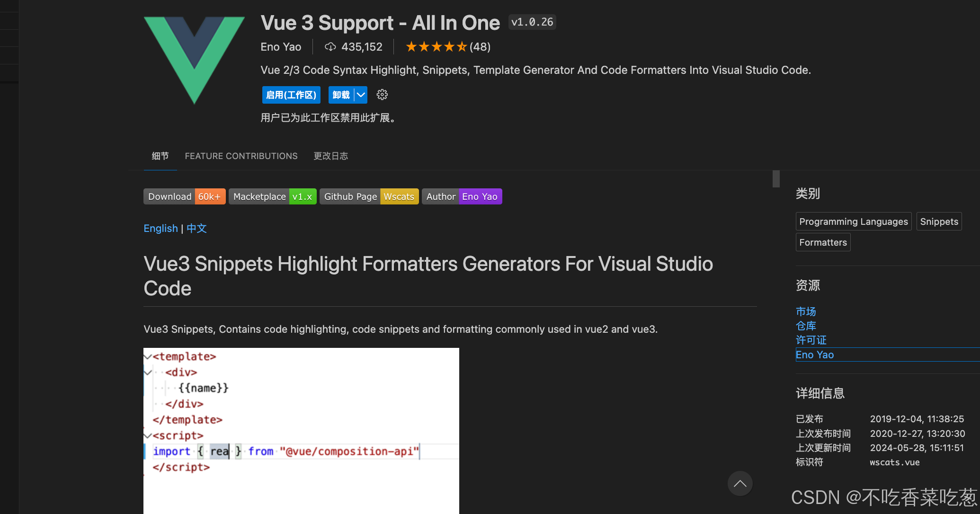
Task: Select the Snippets category tag
Action: (939, 222)
